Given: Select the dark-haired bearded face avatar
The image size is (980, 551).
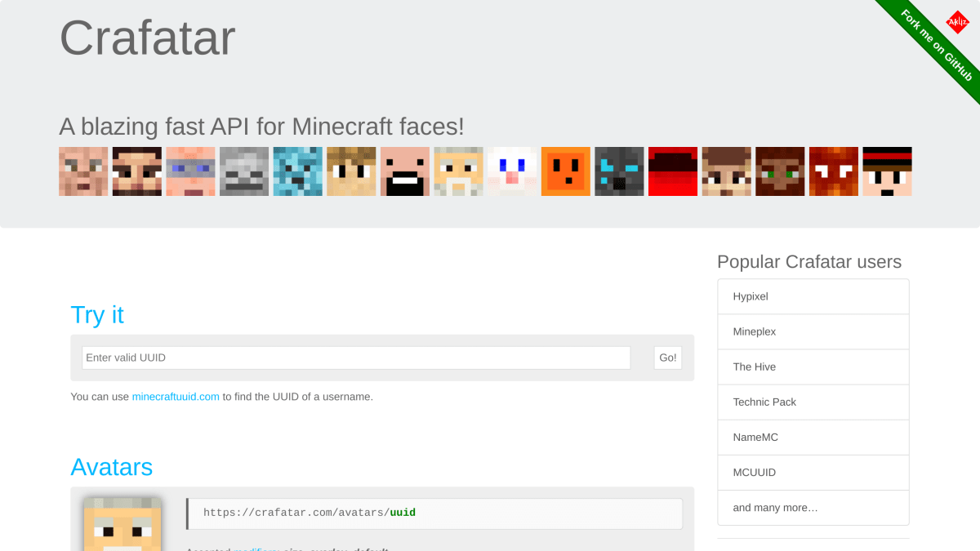Looking at the screenshot, I should [137, 171].
